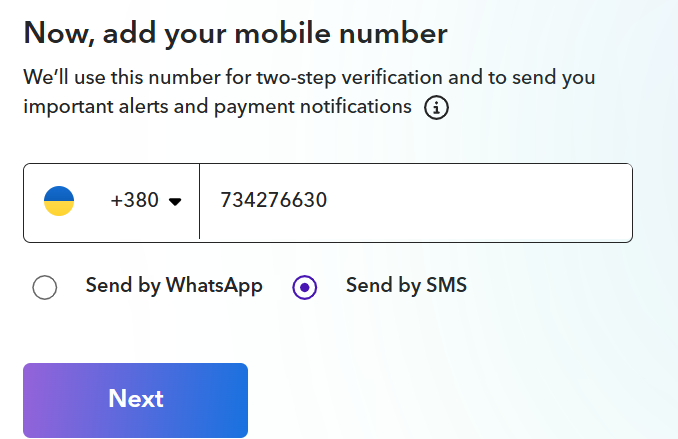Click the purple left edge of Next button
This screenshot has height=439, width=678.
[34, 400]
